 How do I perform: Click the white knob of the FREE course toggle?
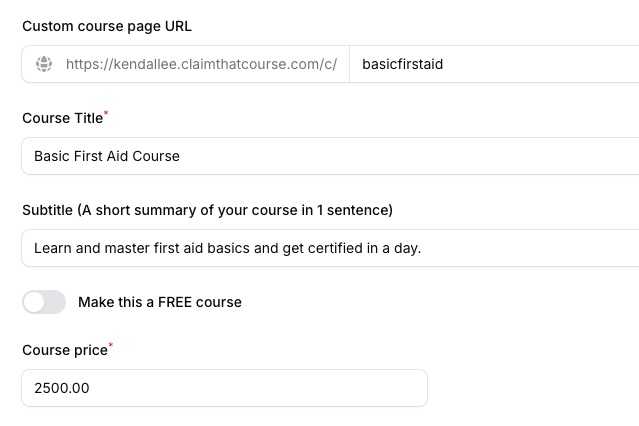(34, 302)
